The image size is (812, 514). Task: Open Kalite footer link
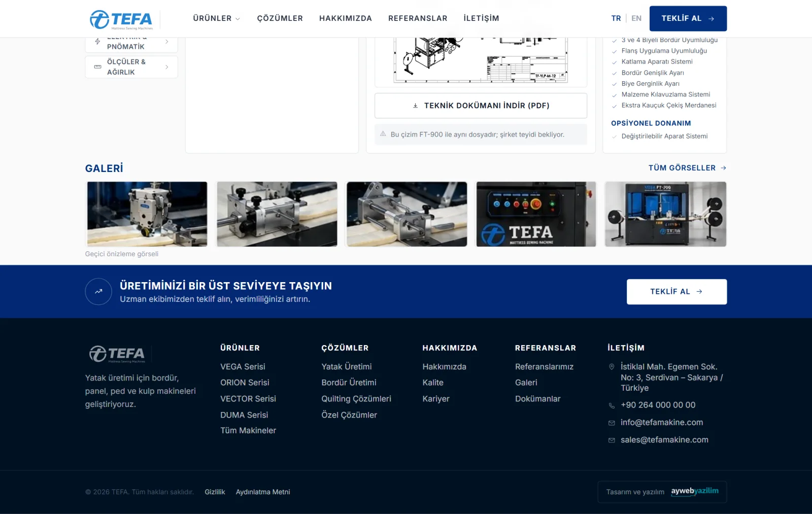click(x=433, y=383)
